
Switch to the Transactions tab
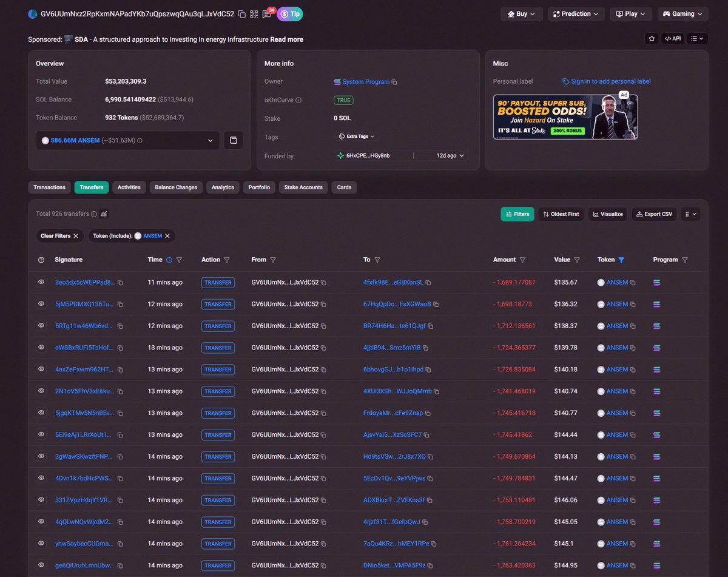49,187
